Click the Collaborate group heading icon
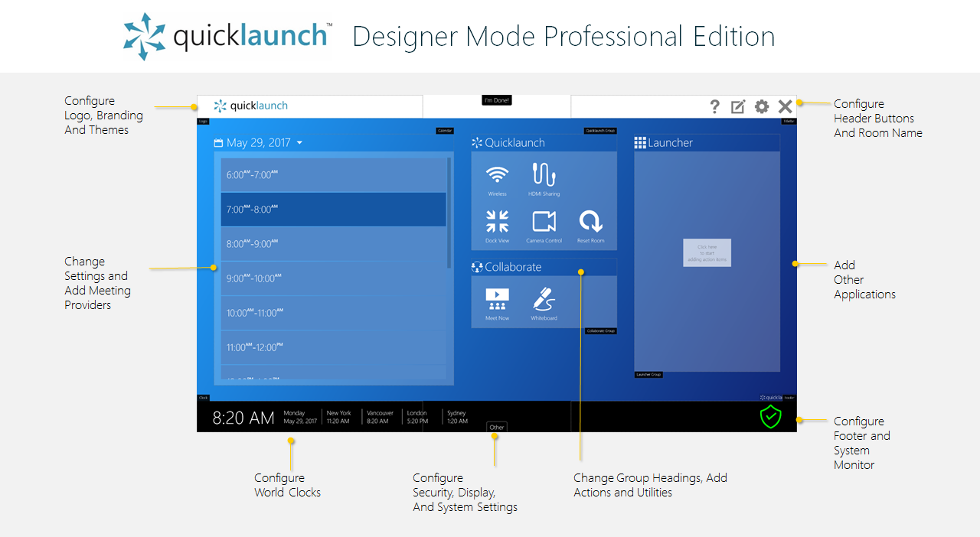The width and height of the screenshot is (980, 537). click(477, 268)
